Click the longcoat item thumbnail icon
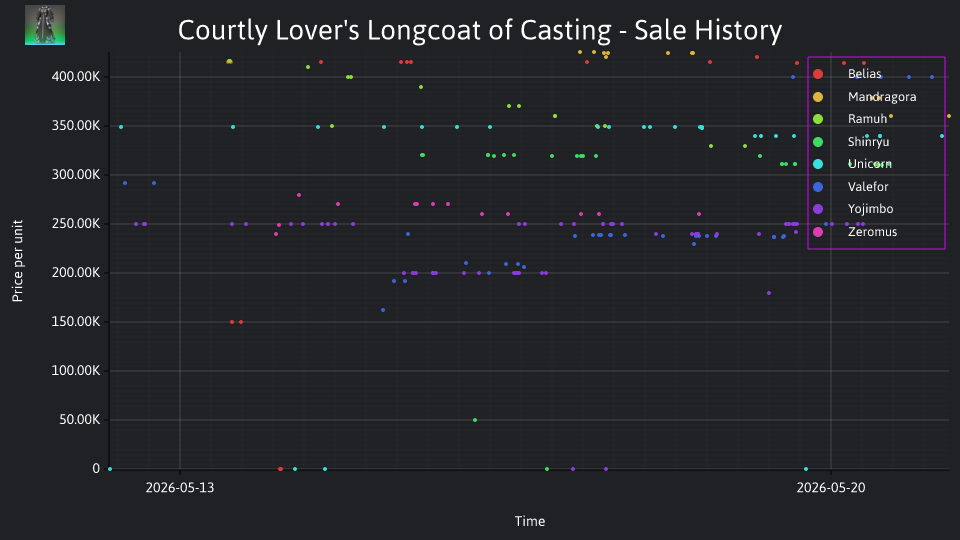 [45, 25]
